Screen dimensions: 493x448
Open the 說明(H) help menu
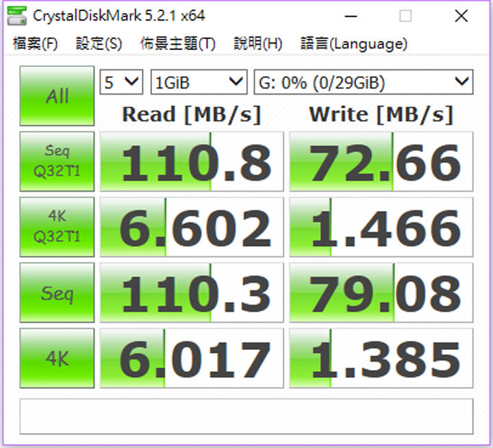[257, 45]
